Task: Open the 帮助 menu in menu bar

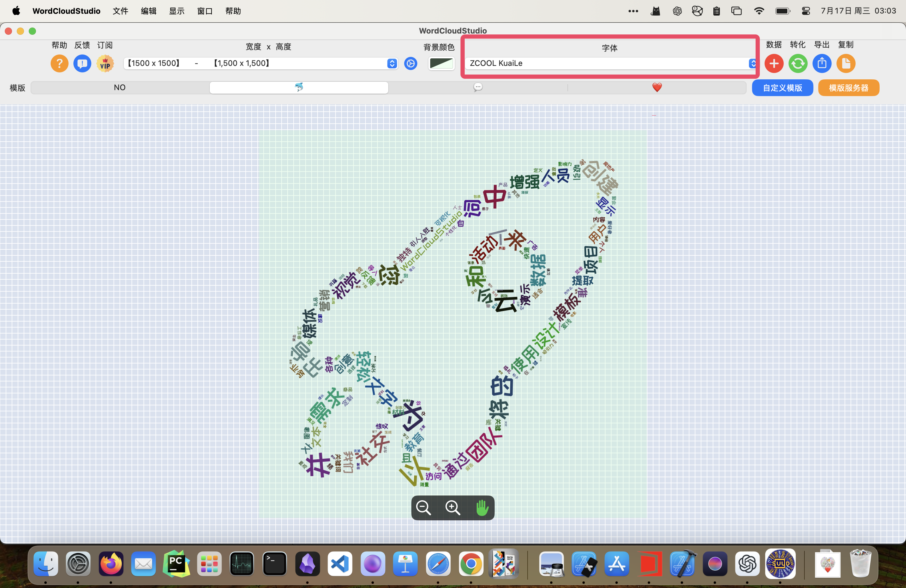Action: click(233, 11)
